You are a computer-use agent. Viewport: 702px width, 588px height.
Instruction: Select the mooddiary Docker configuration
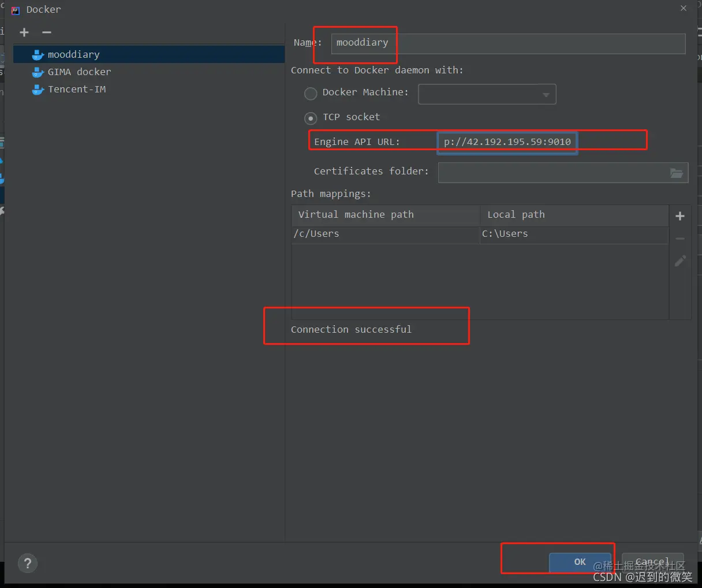(x=149, y=54)
